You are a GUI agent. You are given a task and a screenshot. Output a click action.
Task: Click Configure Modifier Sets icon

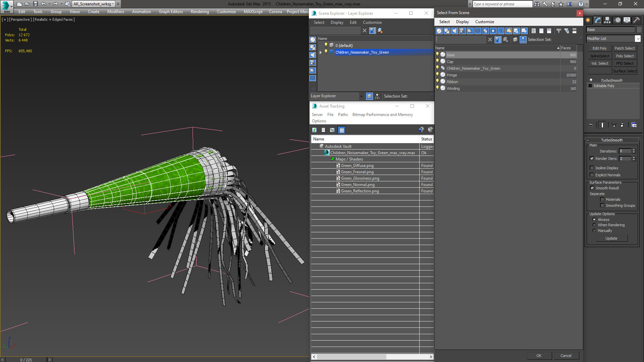pyautogui.click(x=634, y=125)
